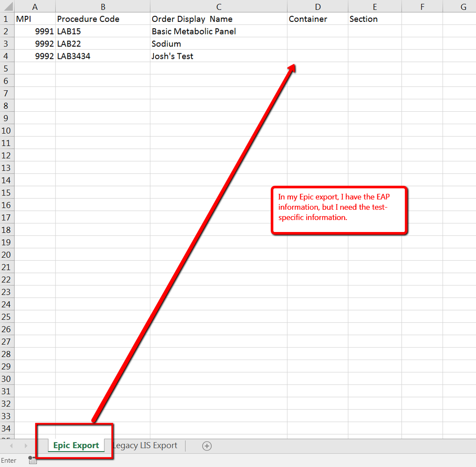Select row header 15
The image size is (476, 467).
coord(6,192)
